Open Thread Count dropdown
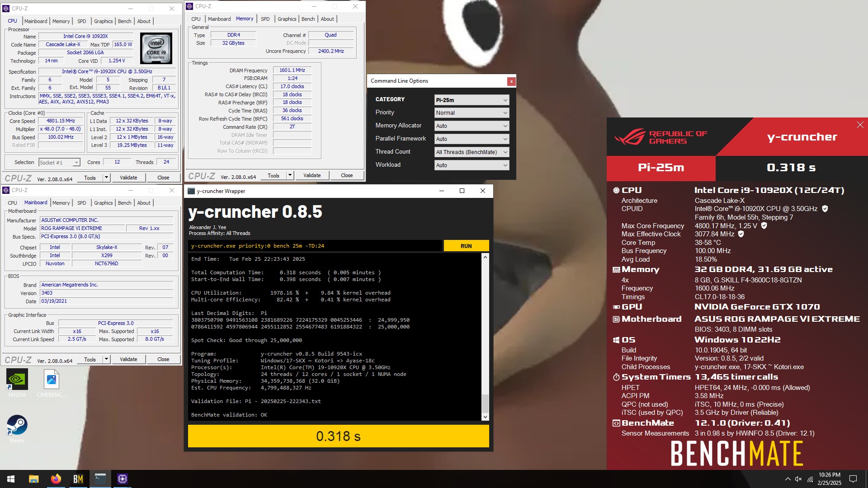The image size is (868, 488). tap(472, 152)
